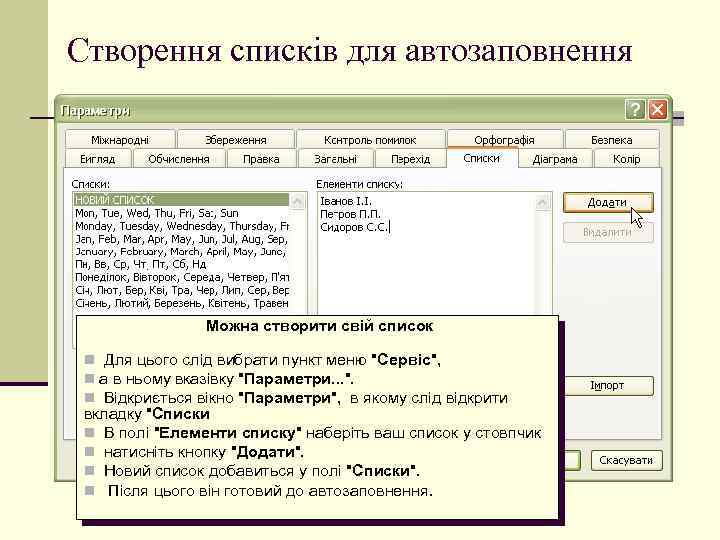Click the 'Іванов І.І.' entry line
The width and height of the screenshot is (720, 540).
tap(346, 201)
